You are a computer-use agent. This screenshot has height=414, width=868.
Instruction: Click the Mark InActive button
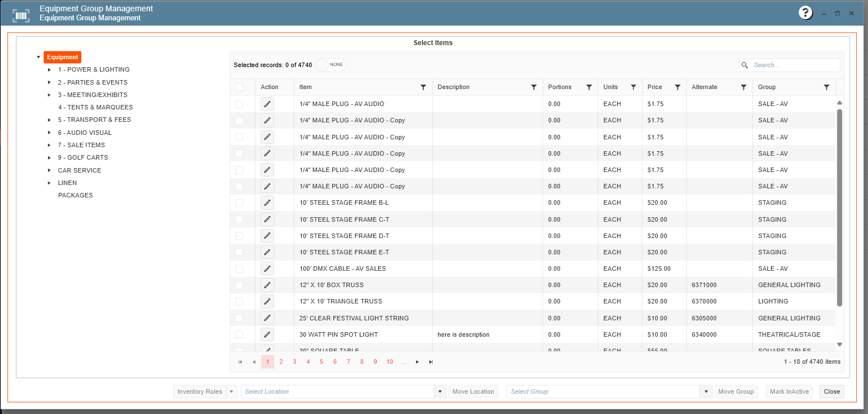789,391
